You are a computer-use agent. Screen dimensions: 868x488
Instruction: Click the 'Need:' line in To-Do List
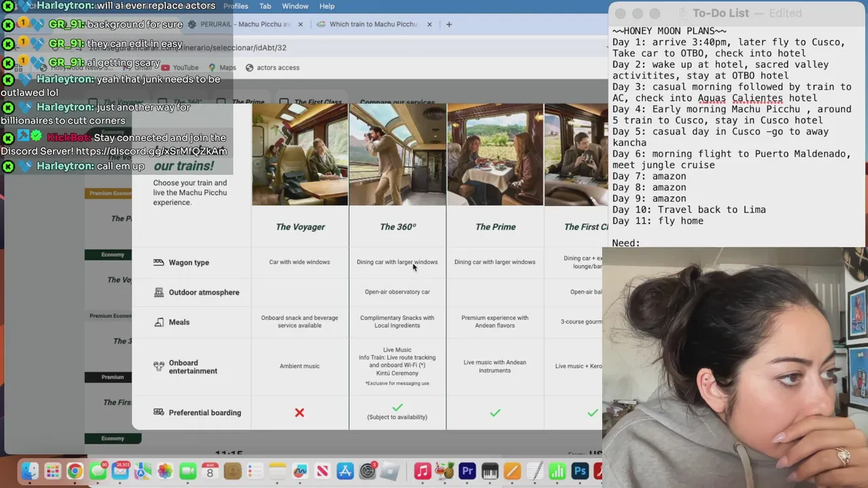(626, 243)
